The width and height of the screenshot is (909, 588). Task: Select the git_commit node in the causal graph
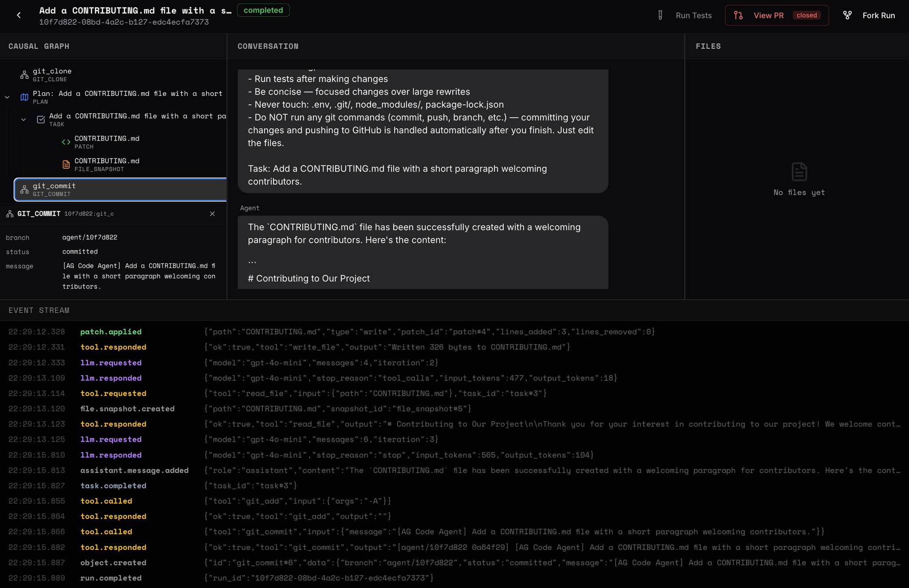[120, 189]
